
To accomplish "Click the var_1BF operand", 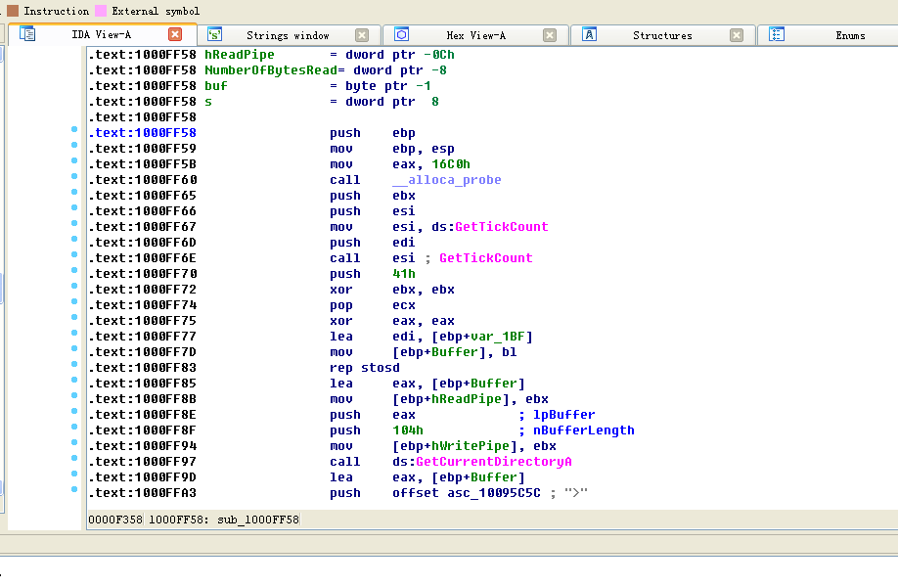I will point(498,337).
